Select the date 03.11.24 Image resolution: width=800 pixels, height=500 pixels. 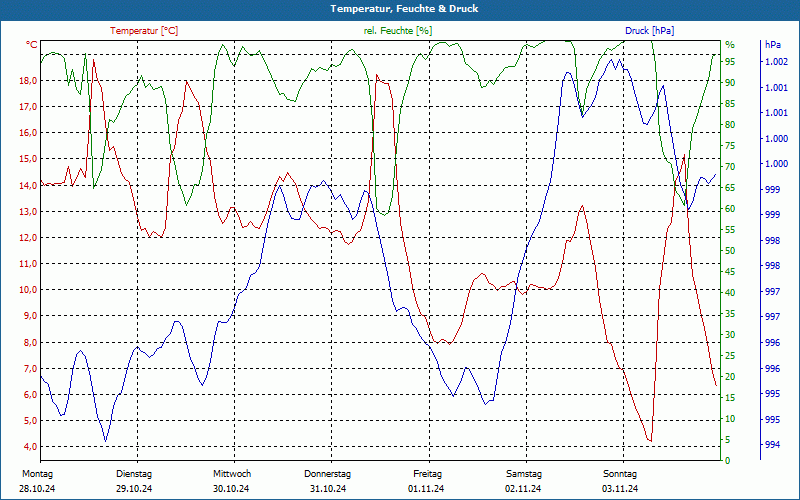[620, 489]
